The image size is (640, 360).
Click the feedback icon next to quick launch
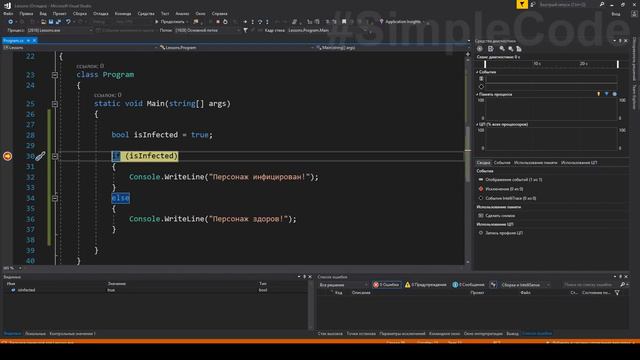[533, 4]
